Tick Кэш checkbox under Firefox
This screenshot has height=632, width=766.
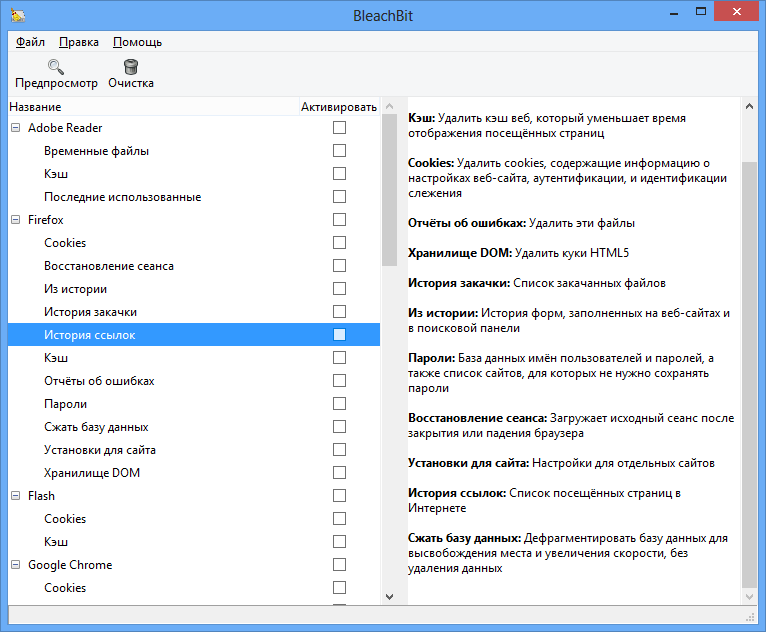[340, 358]
